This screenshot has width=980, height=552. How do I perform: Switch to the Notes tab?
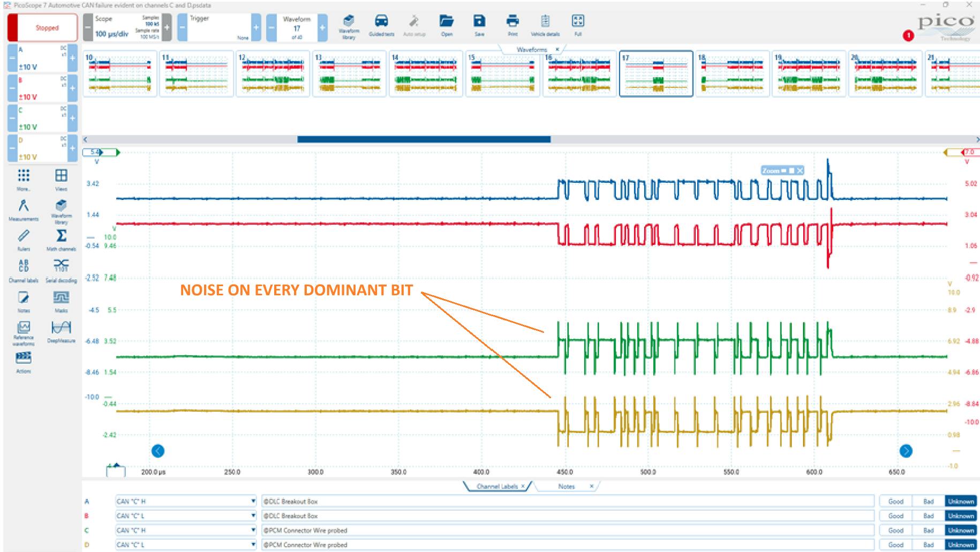point(566,487)
